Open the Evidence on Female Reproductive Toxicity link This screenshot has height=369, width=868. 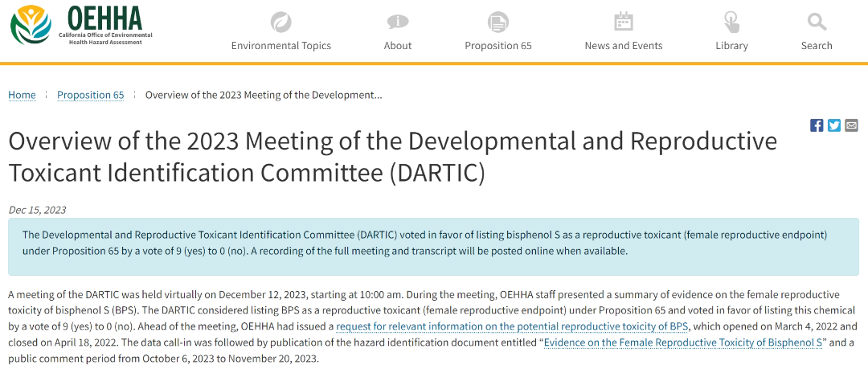pyautogui.click(x=684, y=342)
